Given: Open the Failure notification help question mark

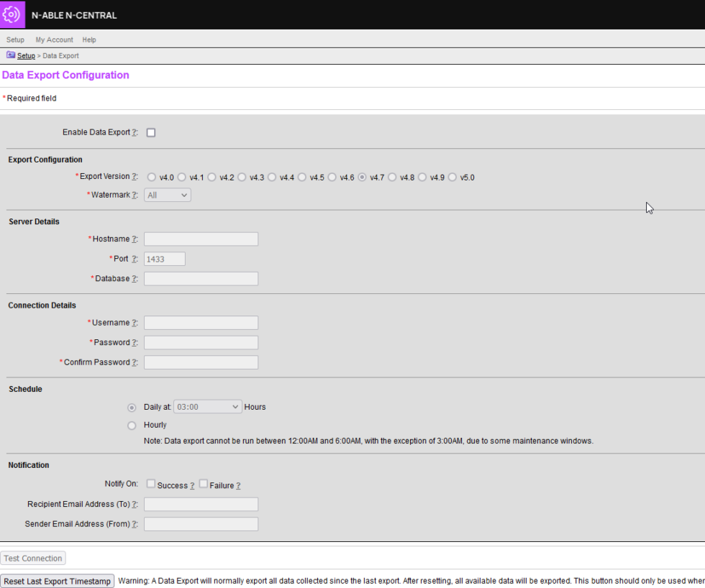Looking at the screenshot, I should [x=238, y=486].
